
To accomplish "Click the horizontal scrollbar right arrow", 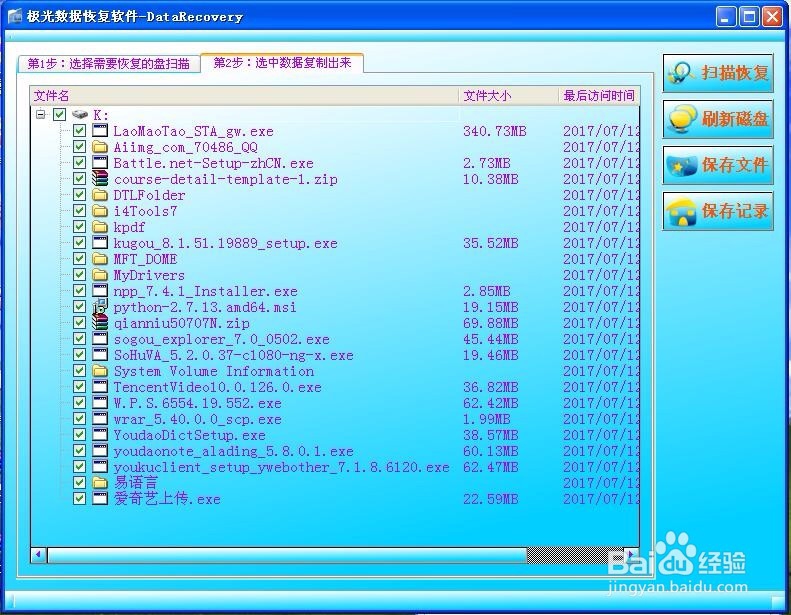I will (631, 554).
